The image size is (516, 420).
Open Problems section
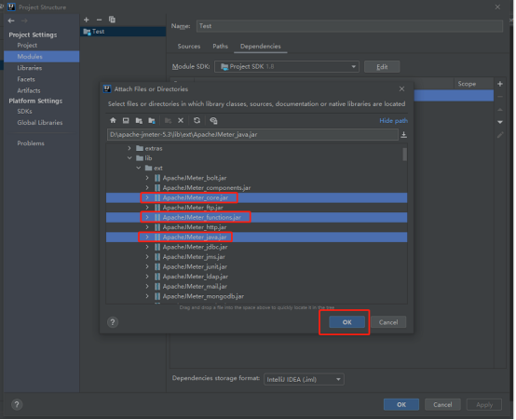pyautogui.click(x=31, y=143)
